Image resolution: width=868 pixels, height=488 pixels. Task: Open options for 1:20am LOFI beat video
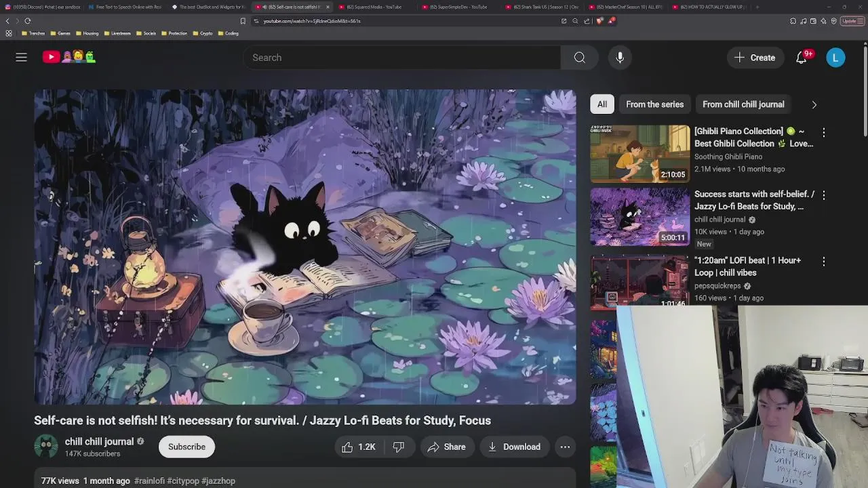point(823,261)
